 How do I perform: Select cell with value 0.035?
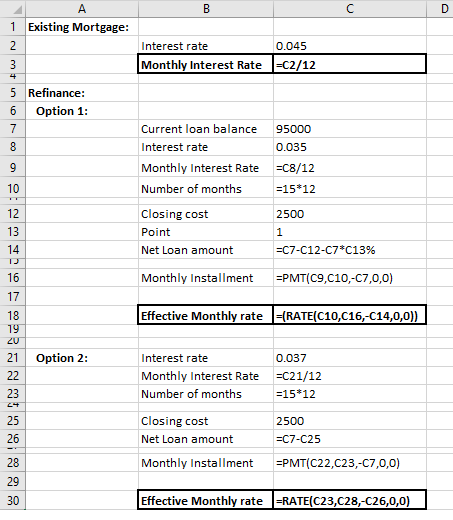pos(350,147)
